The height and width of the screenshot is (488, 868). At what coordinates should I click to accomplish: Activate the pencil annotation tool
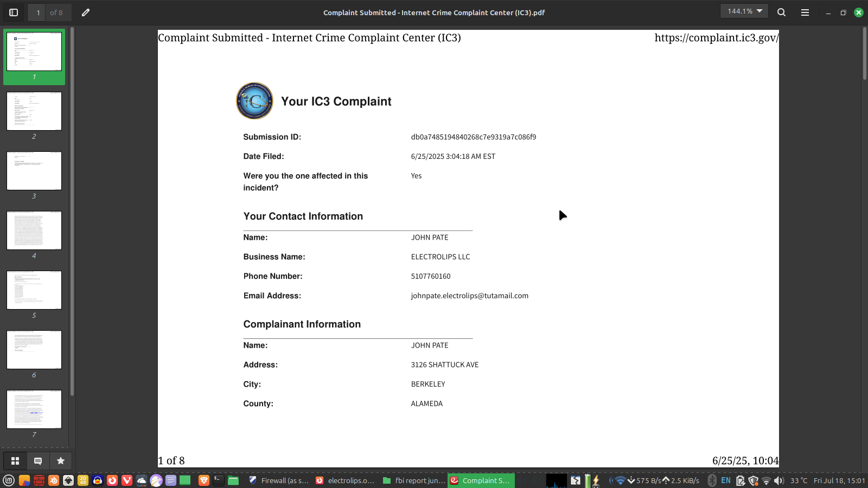(86, 12)
